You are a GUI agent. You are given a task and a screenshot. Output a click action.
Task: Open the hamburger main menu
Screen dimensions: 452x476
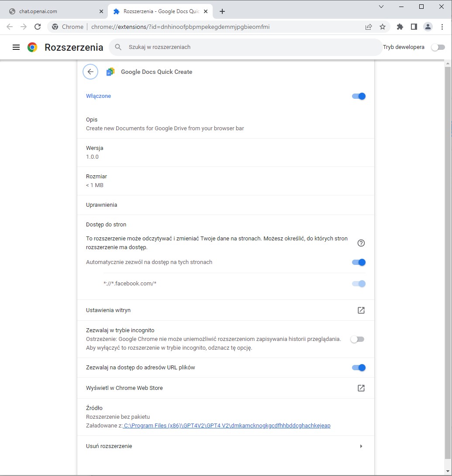16,47
